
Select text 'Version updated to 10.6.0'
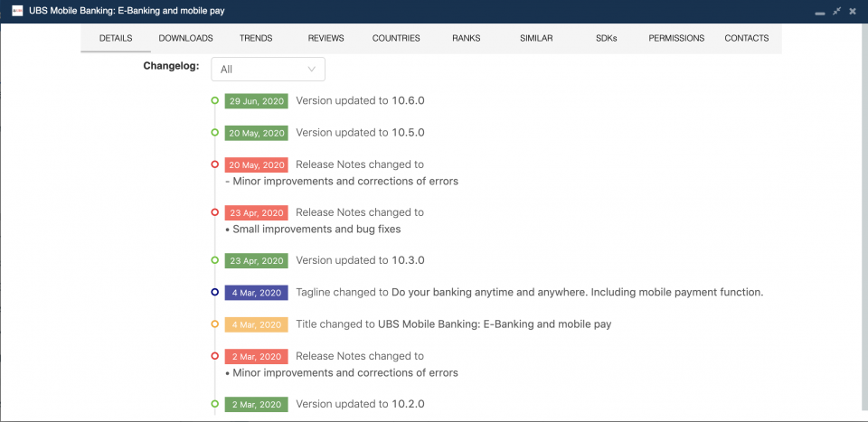(x=361, y=101)
